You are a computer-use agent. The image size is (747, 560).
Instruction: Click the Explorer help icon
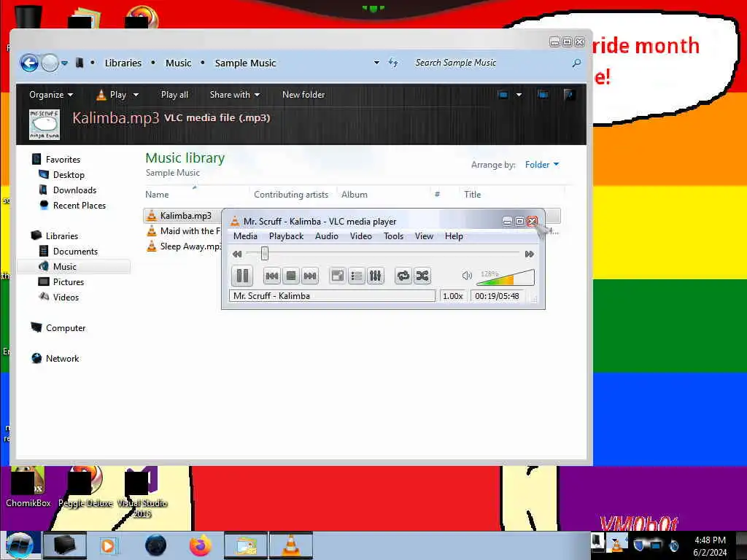[x=569, y=94]
